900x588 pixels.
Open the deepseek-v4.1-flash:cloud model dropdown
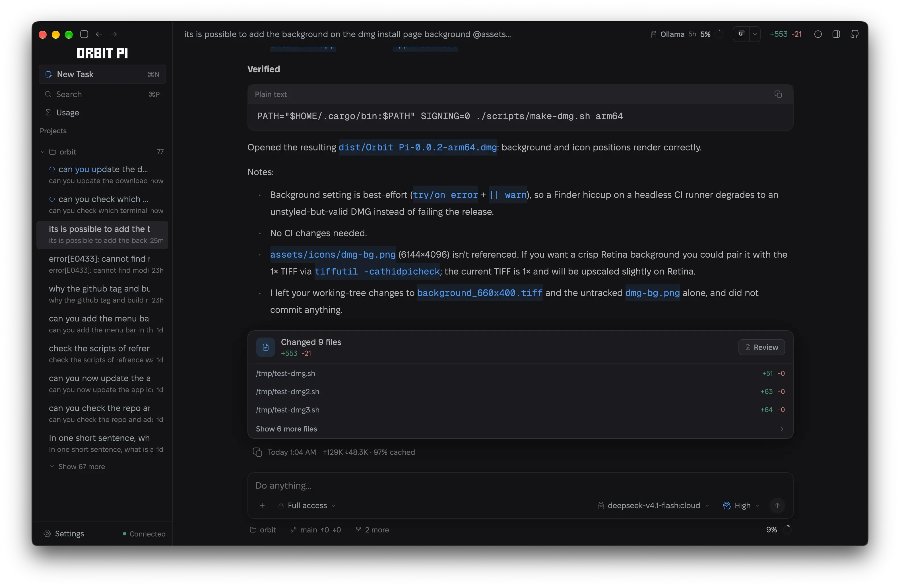pos(653,506)
